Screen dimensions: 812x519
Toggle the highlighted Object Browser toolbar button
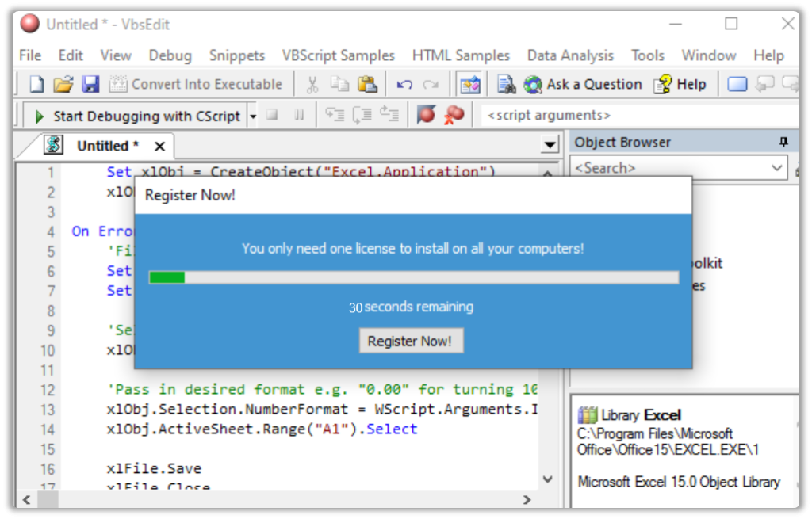coord(470,84)
